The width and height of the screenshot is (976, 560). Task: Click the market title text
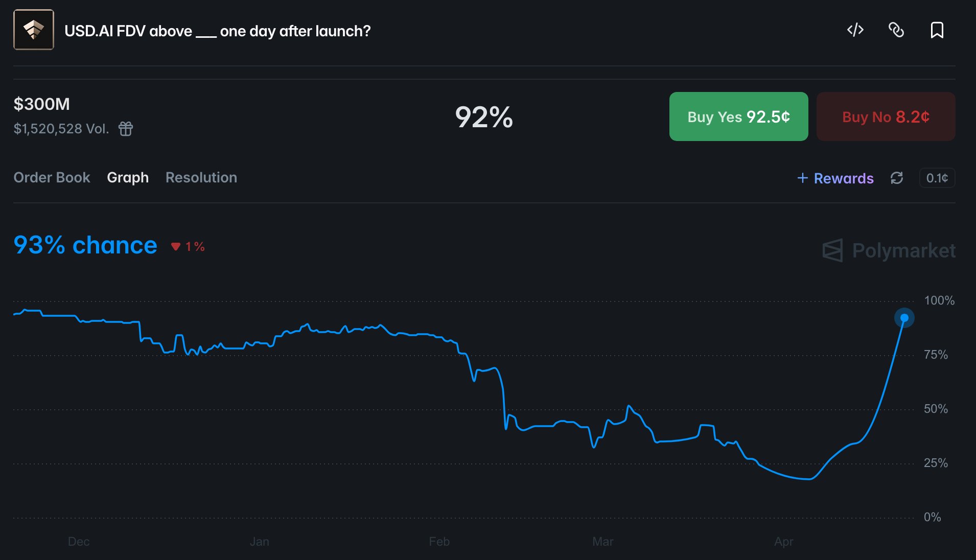(x=217, y=31)
